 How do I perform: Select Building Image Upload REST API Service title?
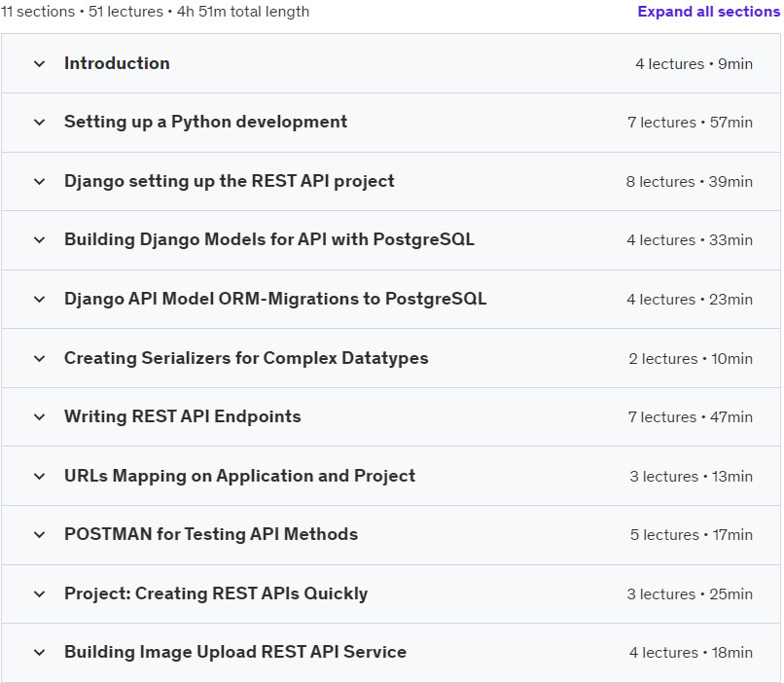point(235,652)
